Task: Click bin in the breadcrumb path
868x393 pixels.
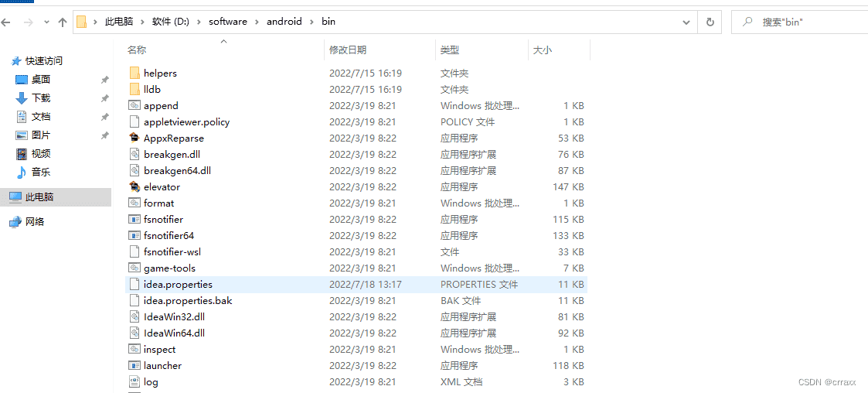Action: pyautogui.click(x=328, y=22)
